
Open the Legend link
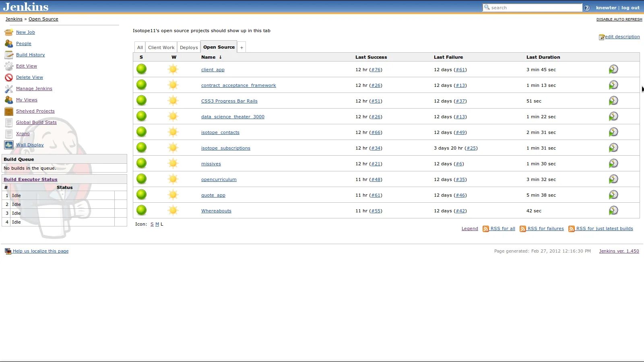[470, 228]
